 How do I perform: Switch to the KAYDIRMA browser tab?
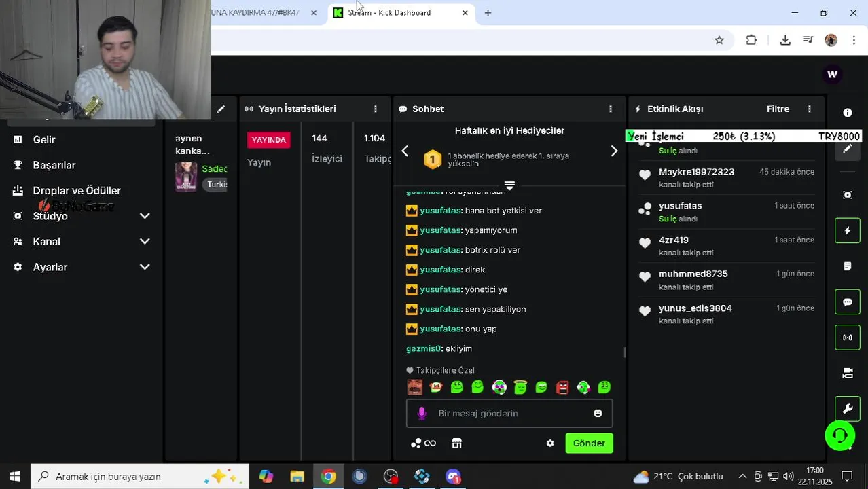click(x=255, y=12)
